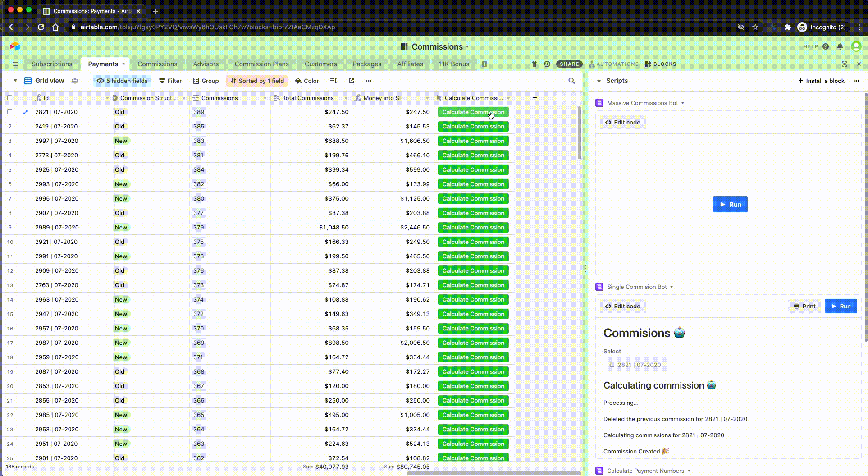Expand record 2821 | 07-2020
The height and width of the screenshot is (476, 868).
26,112
